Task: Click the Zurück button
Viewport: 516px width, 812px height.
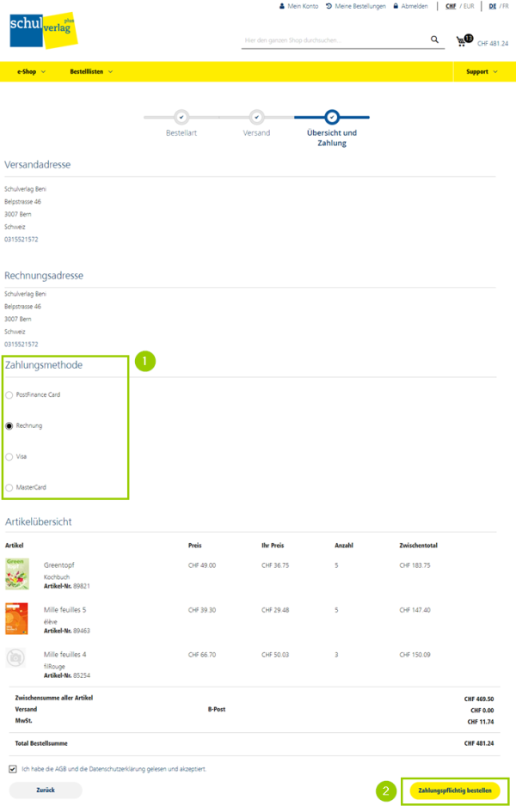Action: [x=46, y=791]
